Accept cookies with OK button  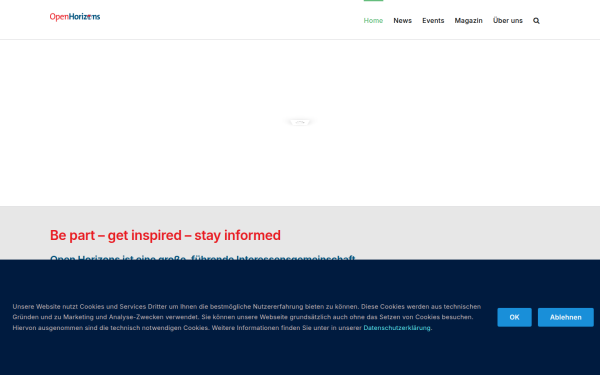tap(514, 317)
